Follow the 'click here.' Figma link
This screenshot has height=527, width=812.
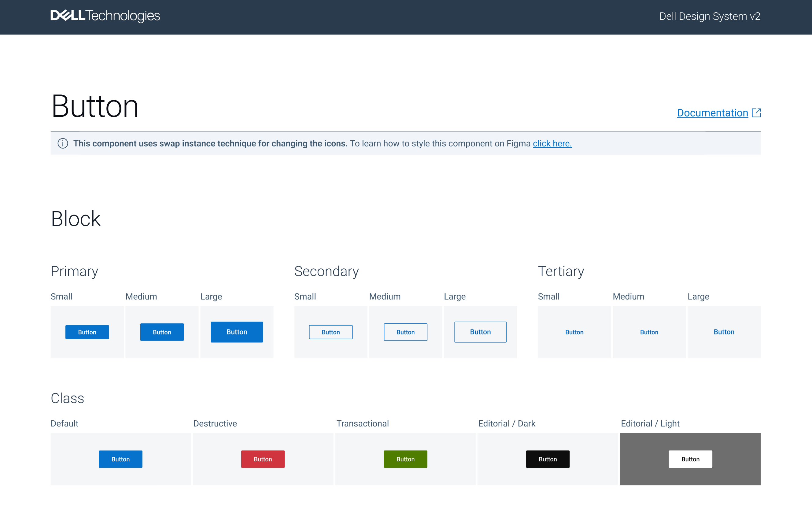[x=552, y=144]
